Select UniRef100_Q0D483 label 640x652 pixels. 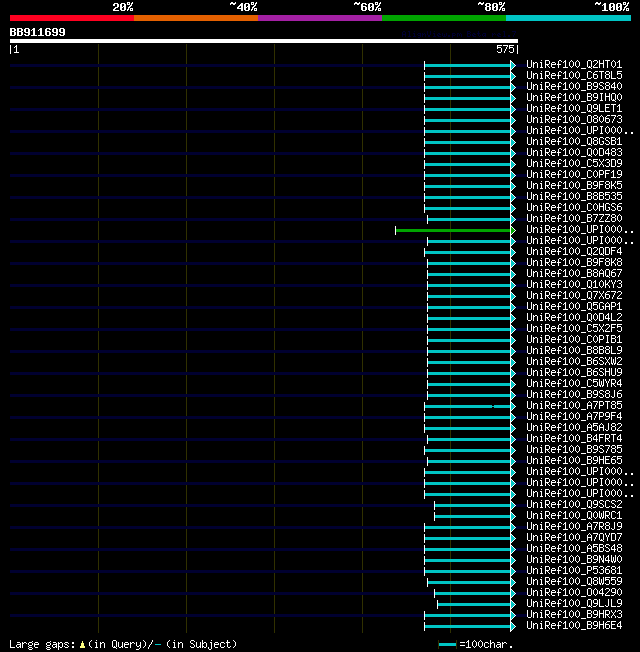[574, 152]
